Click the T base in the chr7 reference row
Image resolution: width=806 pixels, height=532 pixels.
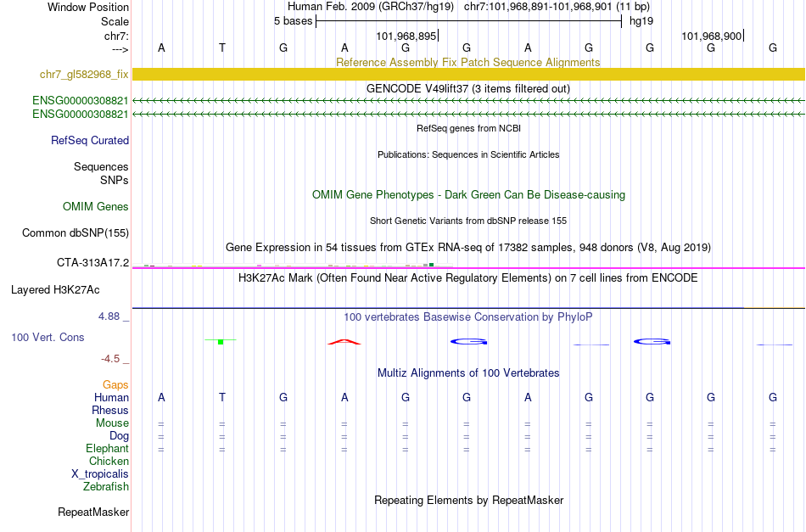(222, 48)
